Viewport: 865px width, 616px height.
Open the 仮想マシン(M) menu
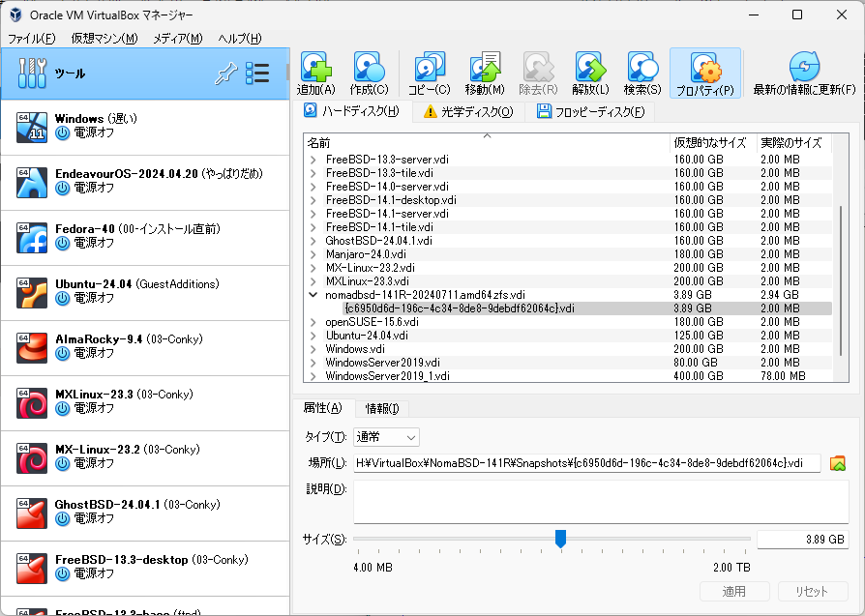point(104,39)
